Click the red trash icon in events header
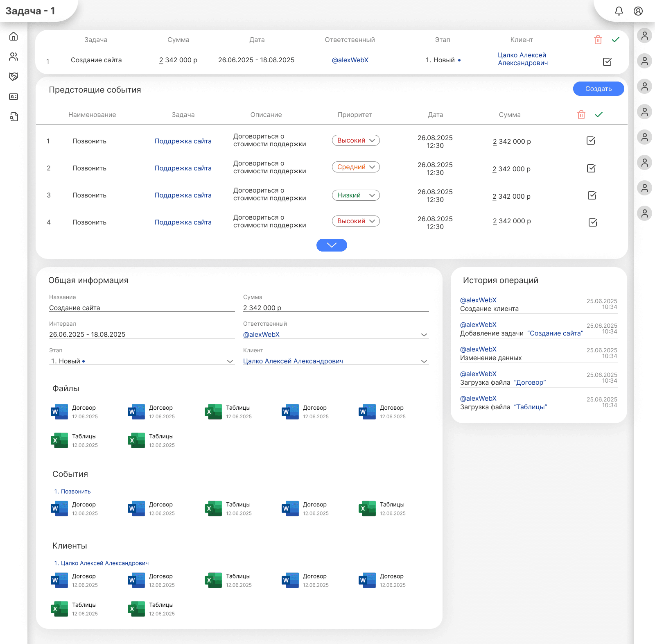Viewport: 655px width, 644px height. pyautogui.click(x=581, y=115)
